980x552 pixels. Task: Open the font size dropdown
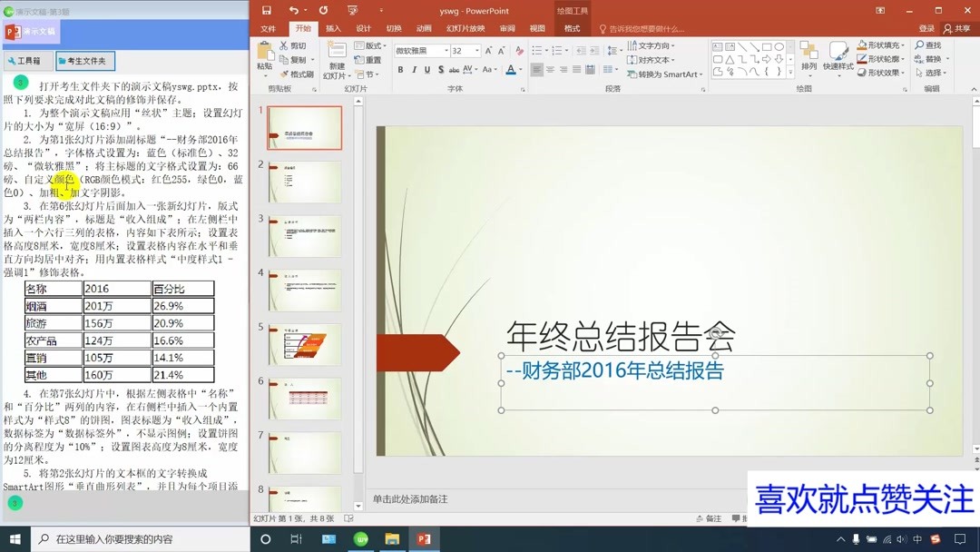click(x=476, y=51)
